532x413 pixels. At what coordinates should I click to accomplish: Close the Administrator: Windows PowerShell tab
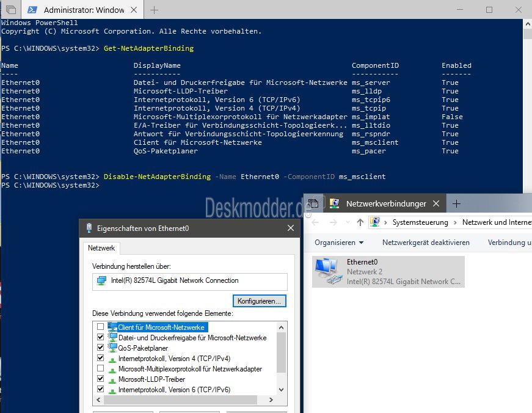pyautogui.click(x=134, y=10)
